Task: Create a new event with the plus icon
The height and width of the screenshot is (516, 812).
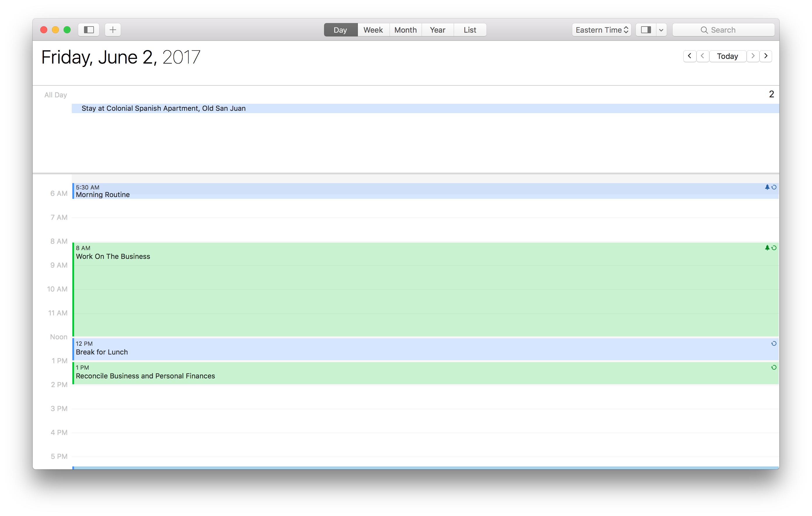Action: tap(113, 30)
